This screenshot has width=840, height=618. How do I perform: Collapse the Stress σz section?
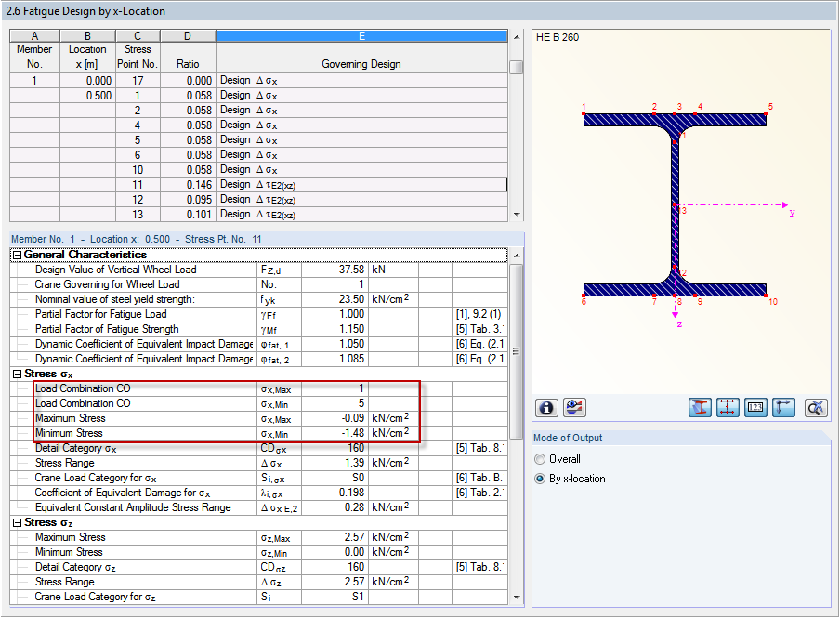17,522
